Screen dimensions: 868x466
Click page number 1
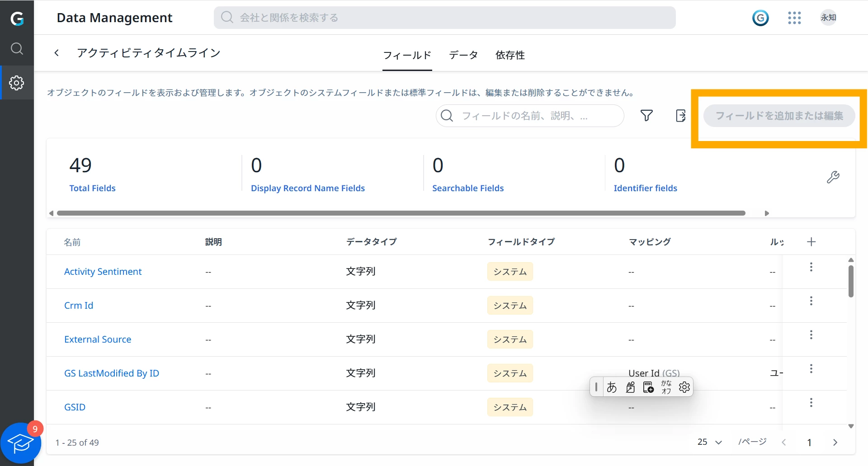pyautogui.click(x=809, y=442)
